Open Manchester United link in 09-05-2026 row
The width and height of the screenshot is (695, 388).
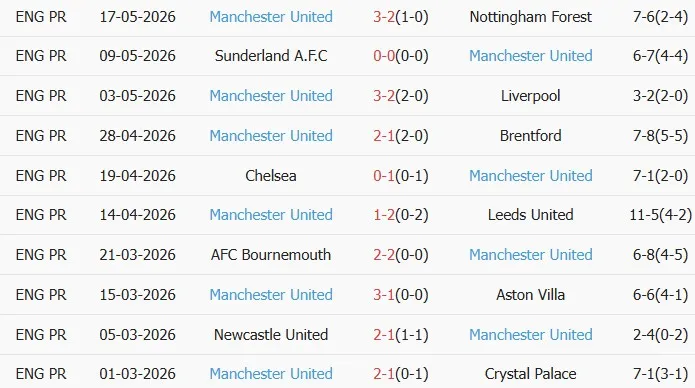[x=531, y=56]
